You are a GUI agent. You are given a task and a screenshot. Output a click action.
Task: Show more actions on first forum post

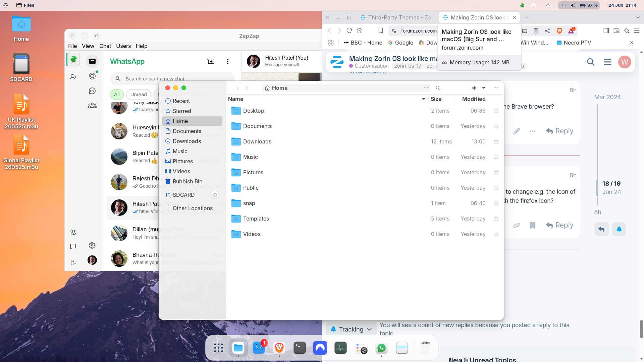(532, 131)
